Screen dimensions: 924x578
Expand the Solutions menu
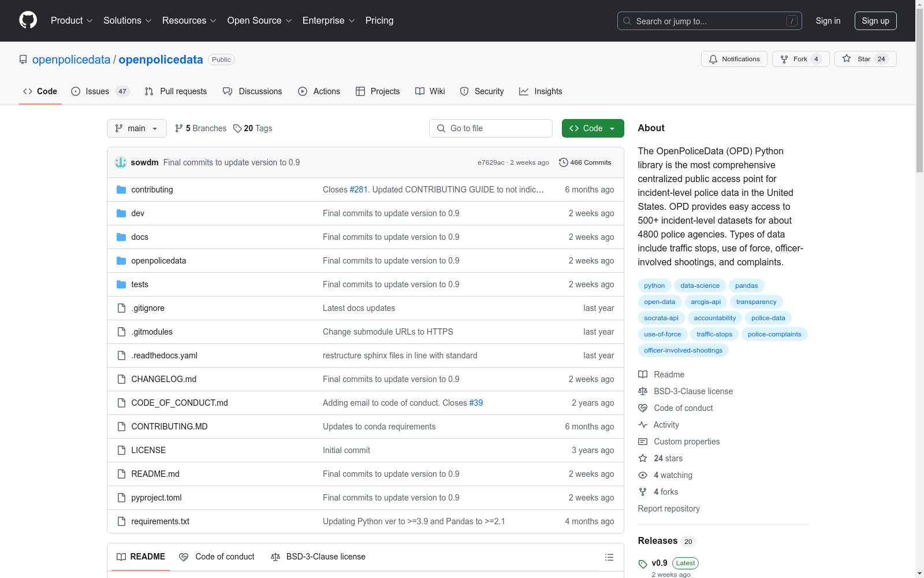(128, 20)
